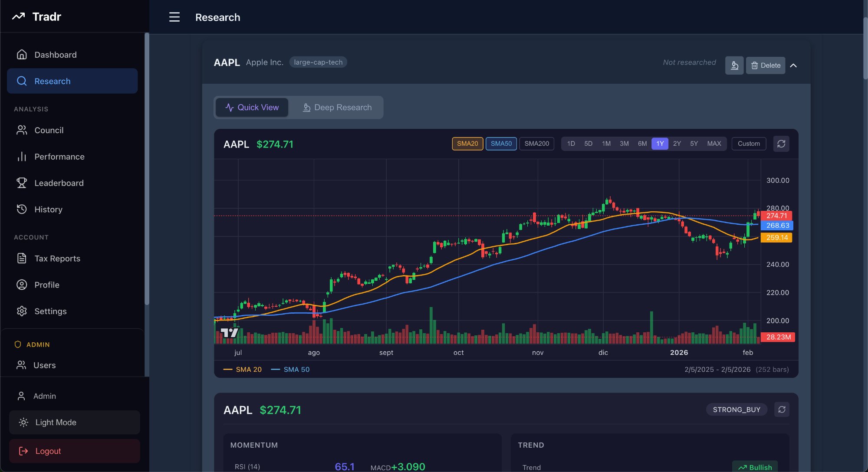Toggle the SMA50 indicator
This screenshot has width=868, height=472.
tap(501, 144)
